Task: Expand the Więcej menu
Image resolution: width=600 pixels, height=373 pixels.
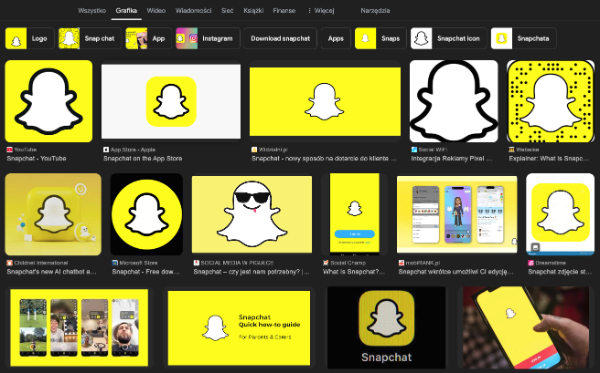Action: pyautogui.click(x=321, y=11)
